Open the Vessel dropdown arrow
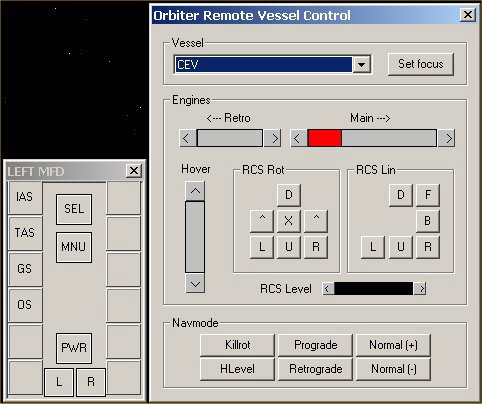This screenshot has height=404, width=482. [x=362, y=64]
